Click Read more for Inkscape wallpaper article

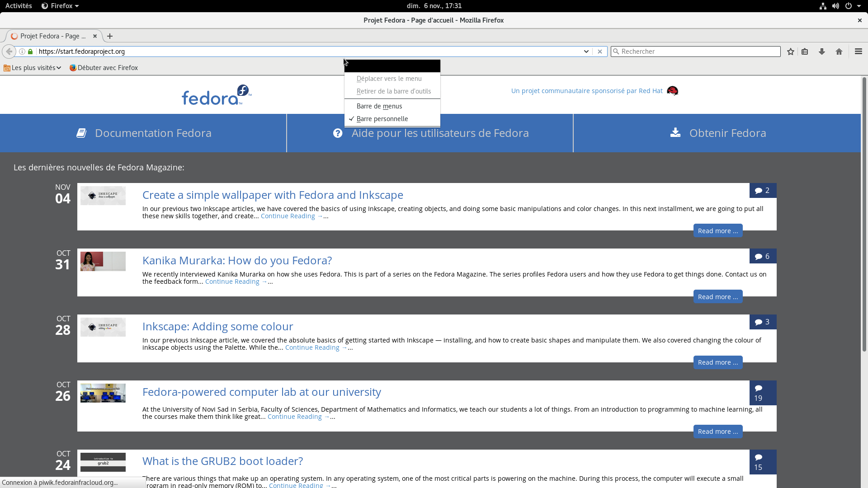(x=717, y=231)
